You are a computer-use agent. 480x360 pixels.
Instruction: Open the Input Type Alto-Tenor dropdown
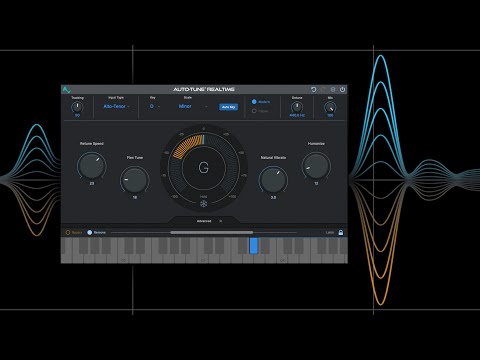(x=116, y=106)
